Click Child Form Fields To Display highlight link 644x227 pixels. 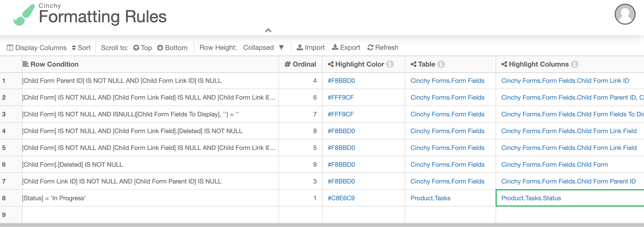coord(572,114)
